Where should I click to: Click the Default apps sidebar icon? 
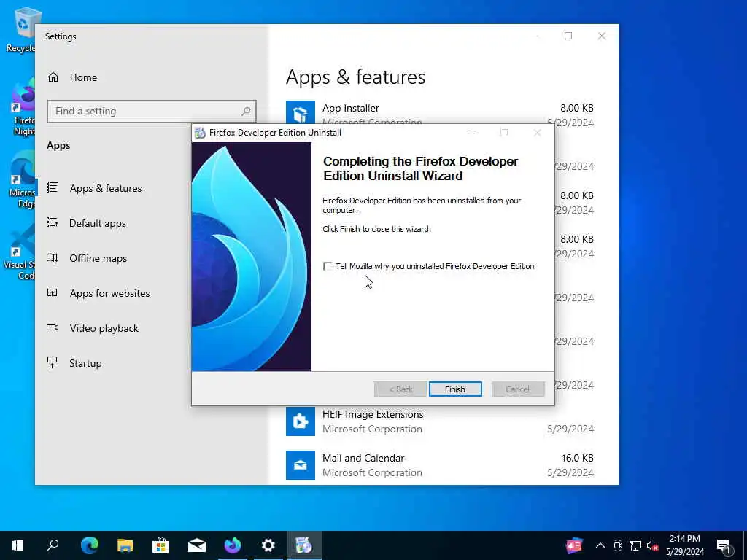point(53,222)
